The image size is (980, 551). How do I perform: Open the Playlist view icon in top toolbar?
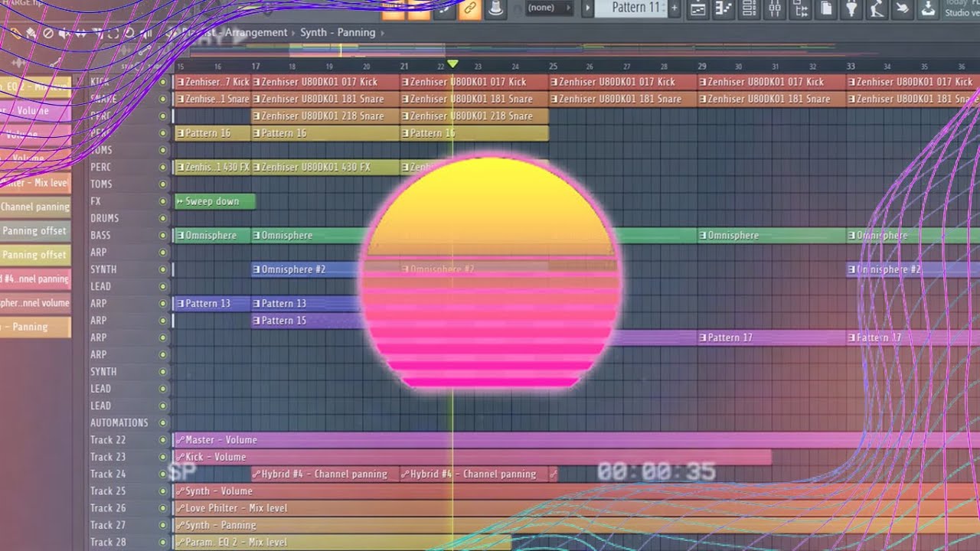pos(697,8)
